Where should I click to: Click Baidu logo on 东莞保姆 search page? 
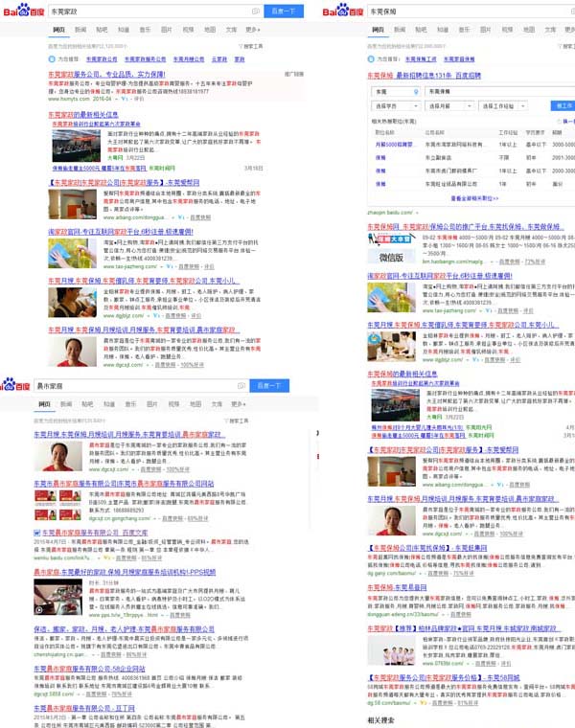pos(343,11)
